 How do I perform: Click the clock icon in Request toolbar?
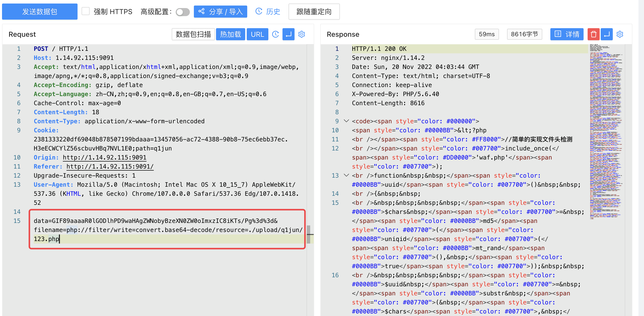(275, 34)
